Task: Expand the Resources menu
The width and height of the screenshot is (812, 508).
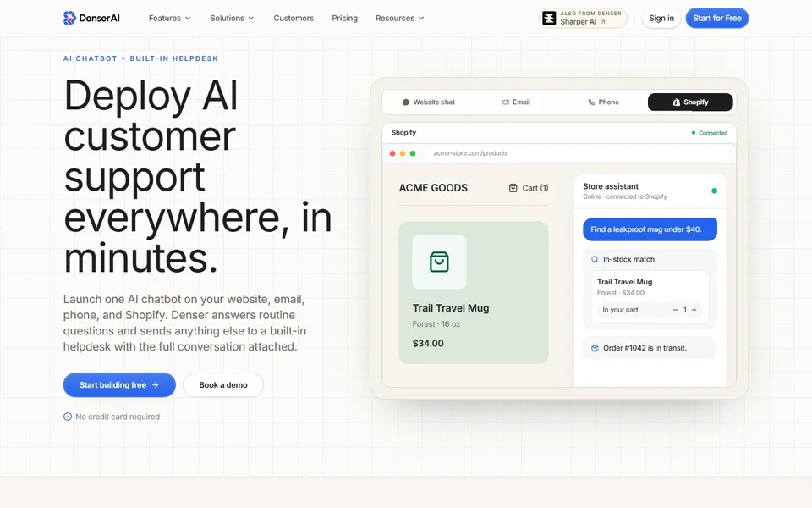Action: tap(399, 18)
